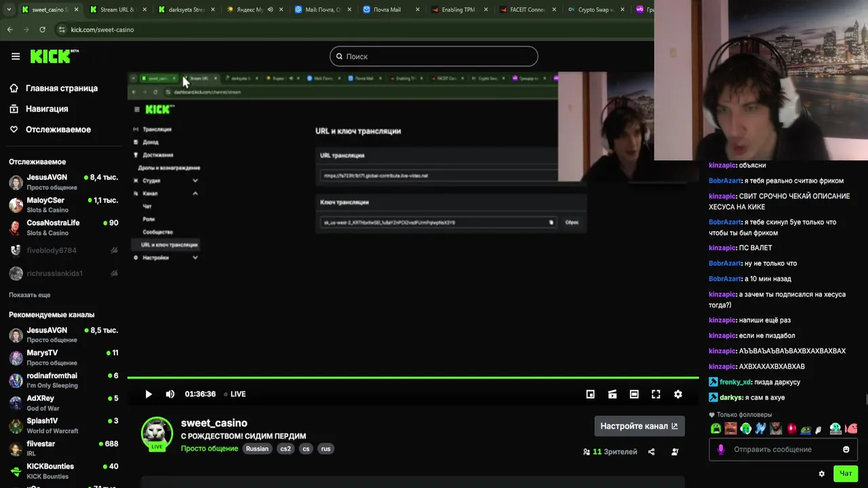Open Главная страница in the sidebar

[x=54, y=88]
